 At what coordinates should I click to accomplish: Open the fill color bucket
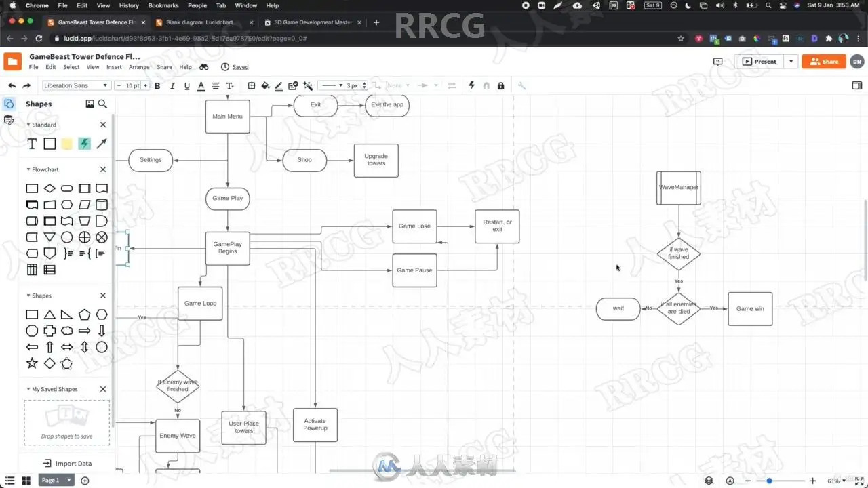point(265,86)
